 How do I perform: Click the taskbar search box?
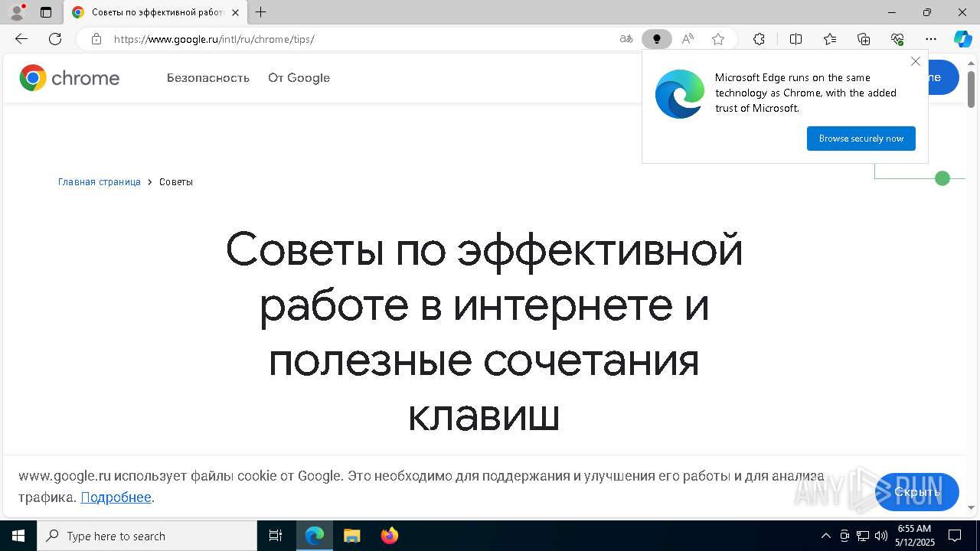[147, 536]
